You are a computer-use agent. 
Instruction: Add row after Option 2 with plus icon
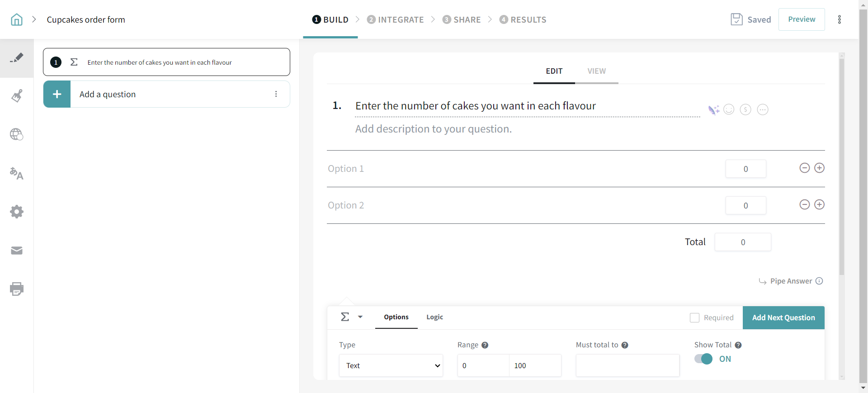[x=819, y=205]
